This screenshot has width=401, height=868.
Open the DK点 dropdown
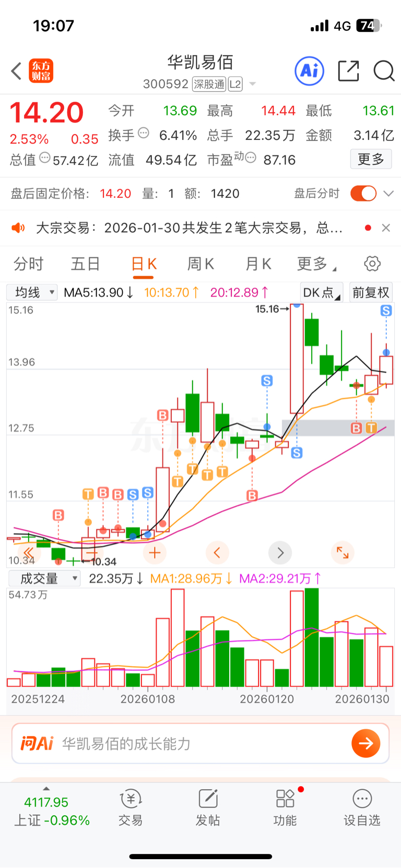click(x=322, y=292)
